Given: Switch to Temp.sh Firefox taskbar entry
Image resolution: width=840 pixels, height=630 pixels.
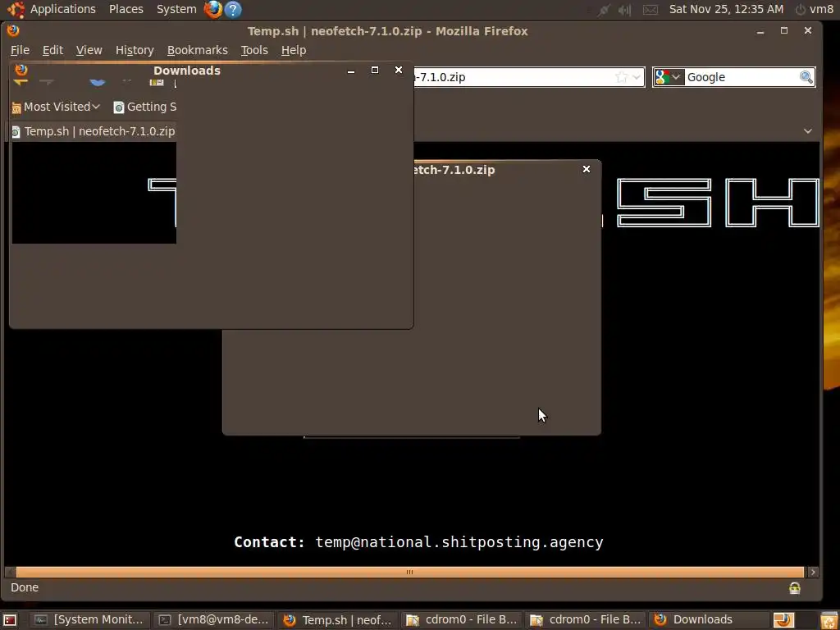Looking at the screenshot, I should pyautogui.click(x=338, y=620).
